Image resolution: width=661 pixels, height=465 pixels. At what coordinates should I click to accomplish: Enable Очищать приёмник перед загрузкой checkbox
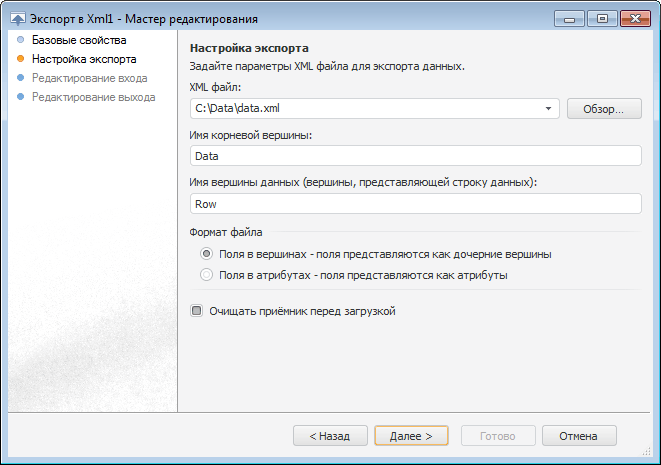(x=197, y=311)
